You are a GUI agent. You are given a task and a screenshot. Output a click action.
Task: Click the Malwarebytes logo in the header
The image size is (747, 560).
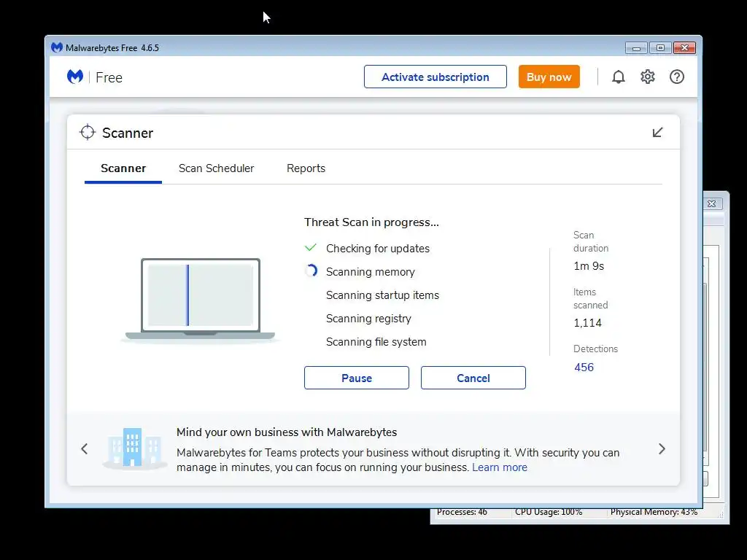pyautogui.click(x=75, y=77)
